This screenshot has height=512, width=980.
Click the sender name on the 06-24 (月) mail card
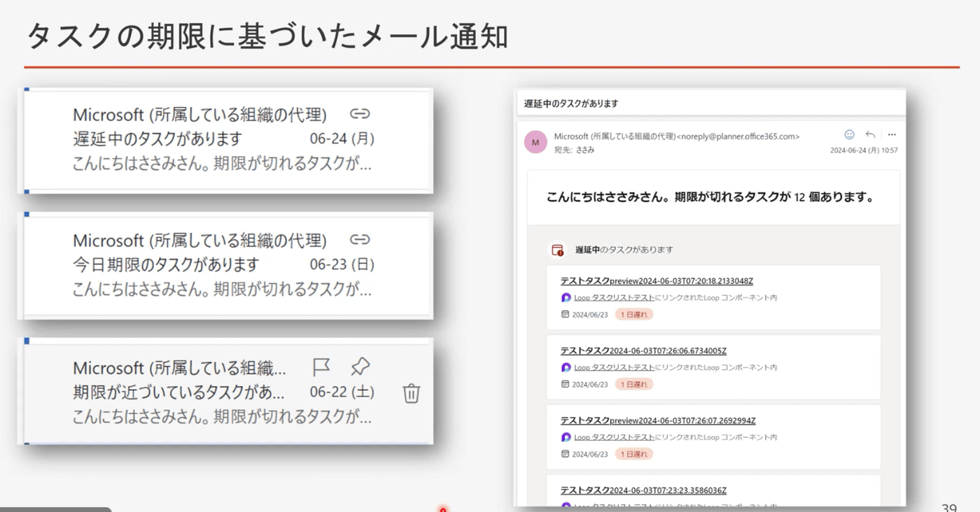click(199, 115)
